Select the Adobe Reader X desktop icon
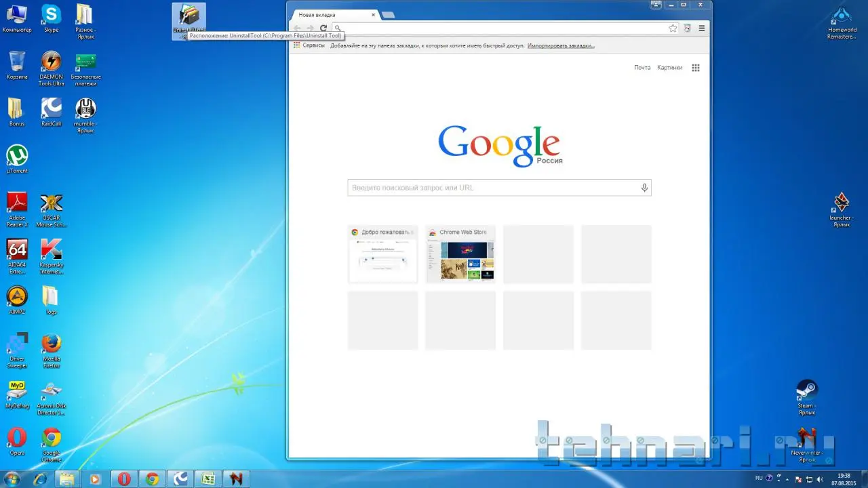 coord(17,209)
